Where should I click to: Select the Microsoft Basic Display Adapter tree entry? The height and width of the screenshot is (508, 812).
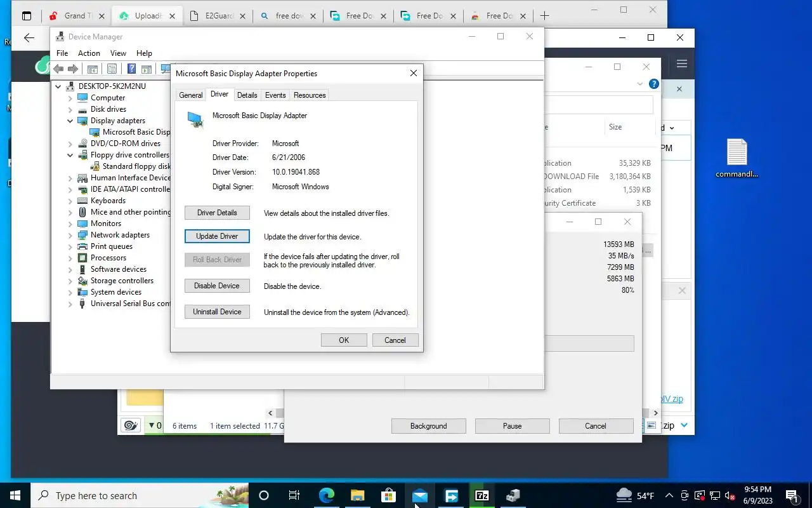136,132
